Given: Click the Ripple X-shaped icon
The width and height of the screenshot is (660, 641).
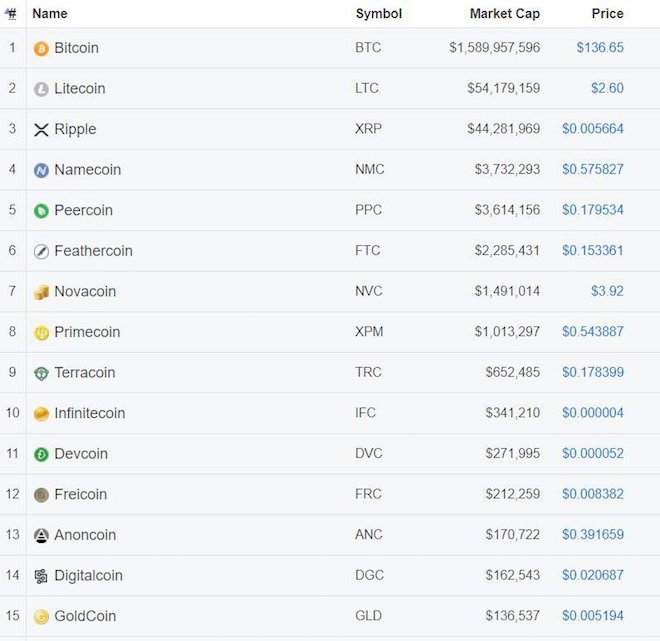Looking at the screenshot, I should [x=41, y=130].
